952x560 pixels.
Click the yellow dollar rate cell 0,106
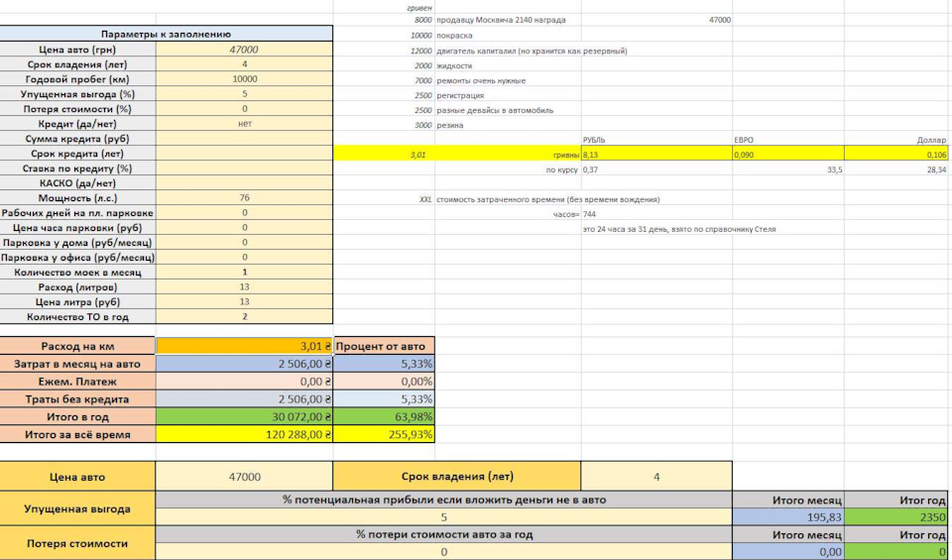tap(896, 155)
